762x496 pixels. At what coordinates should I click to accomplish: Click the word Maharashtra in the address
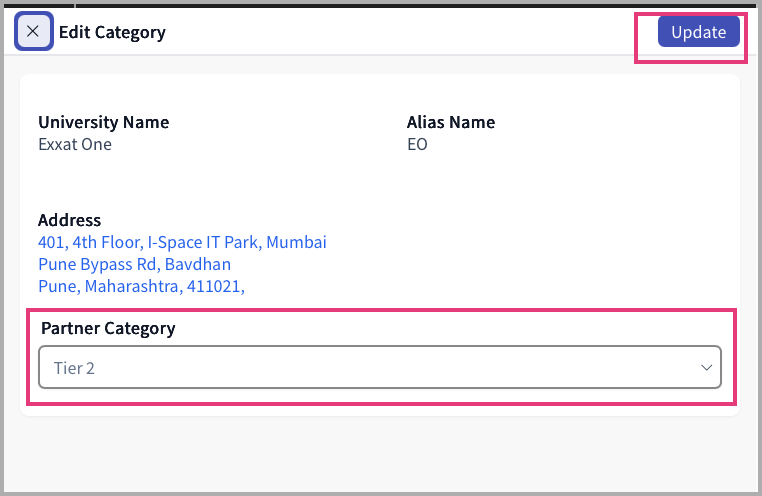(134, 286)
